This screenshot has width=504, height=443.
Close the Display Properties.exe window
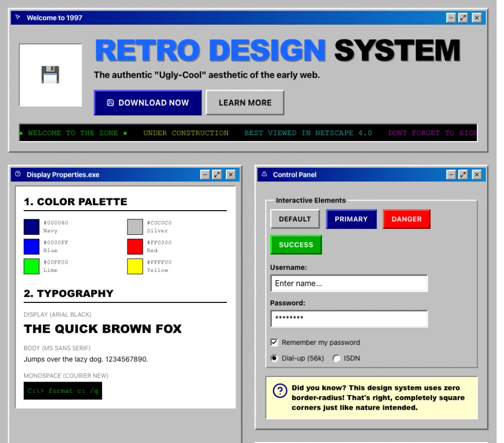pos(231,174)
